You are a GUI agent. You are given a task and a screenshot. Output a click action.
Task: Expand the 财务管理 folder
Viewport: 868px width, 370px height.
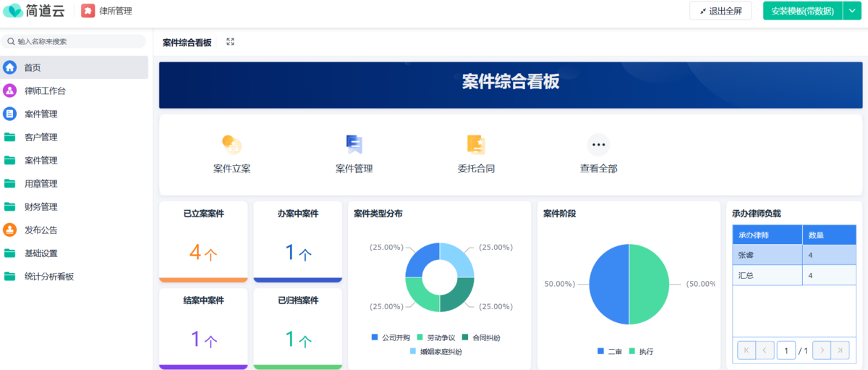point(75,206)
